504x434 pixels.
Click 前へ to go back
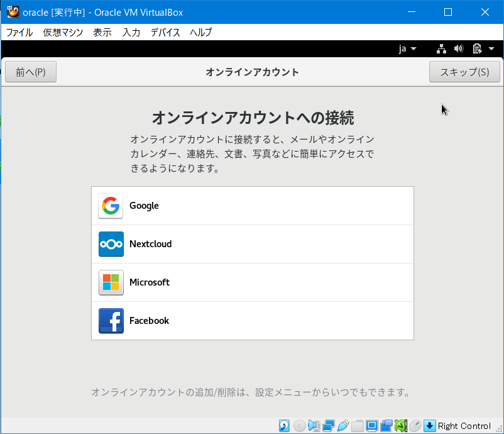pyautogui.click(x=30, y=71)
